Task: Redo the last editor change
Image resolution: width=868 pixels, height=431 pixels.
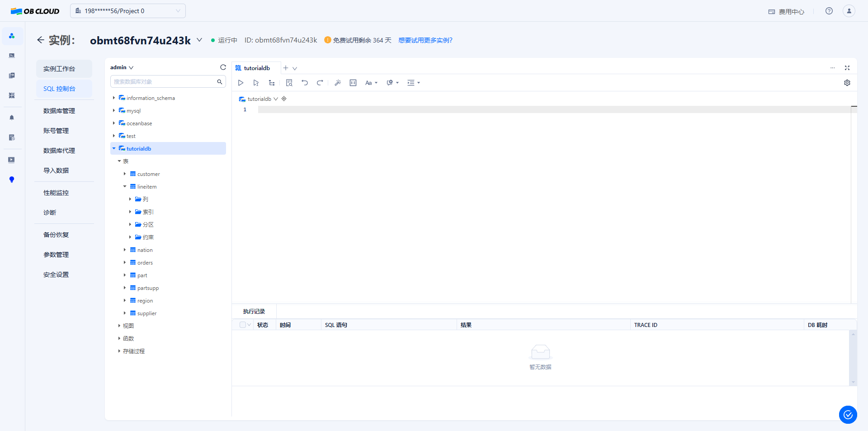Action: (320, 83)
